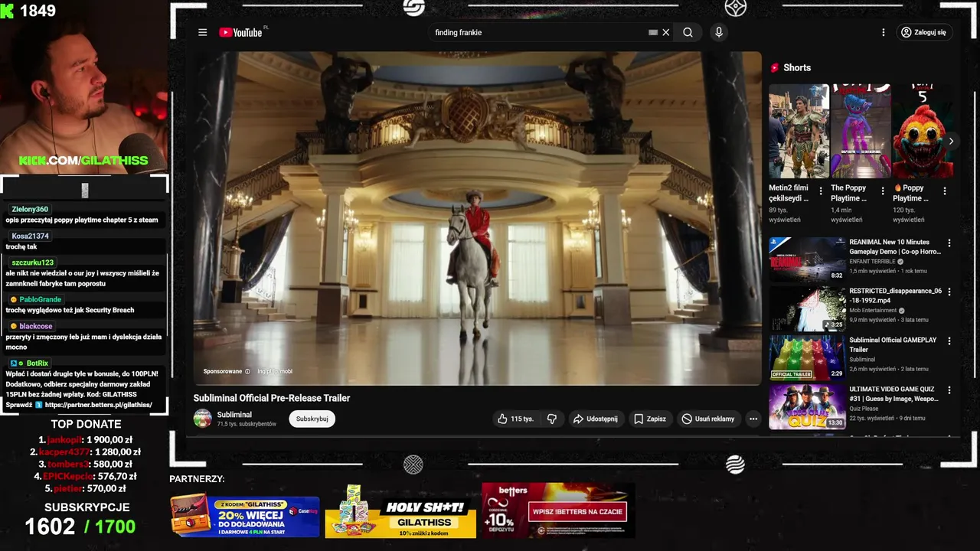Start voice search with microphone icon

[x=718, y=32]
